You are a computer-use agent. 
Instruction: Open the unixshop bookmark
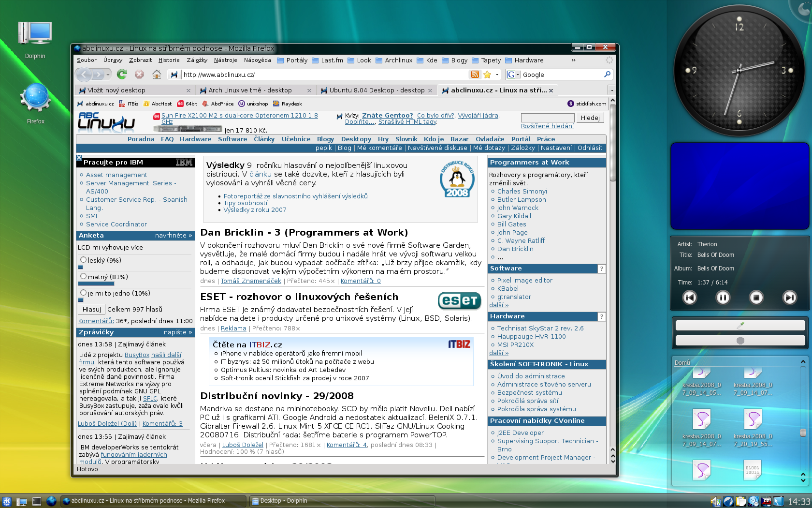point(253,104)
